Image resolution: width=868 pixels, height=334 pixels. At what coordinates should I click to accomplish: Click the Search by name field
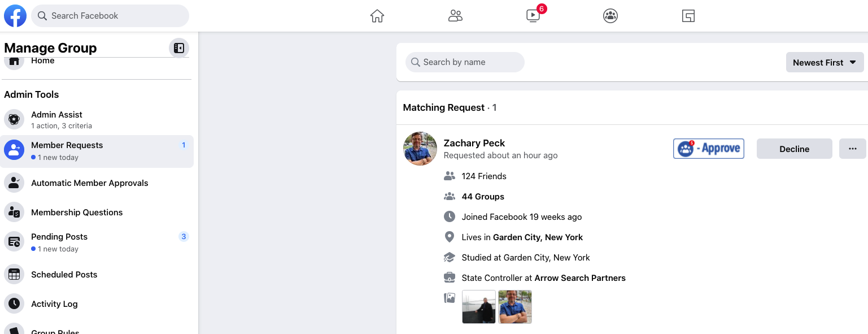[x=465, y=62]
